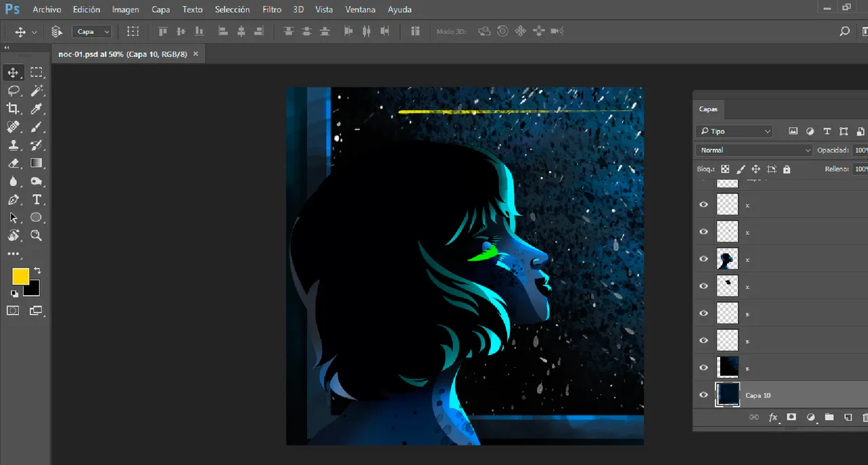Lock image pixels brush icon

(741, 169)
